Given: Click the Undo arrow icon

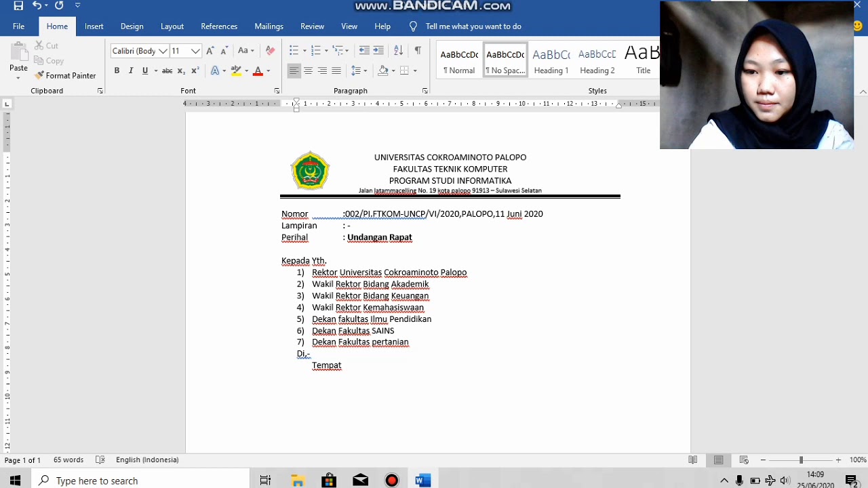Looking at the screenshot, I should click(x=37, y=5).
